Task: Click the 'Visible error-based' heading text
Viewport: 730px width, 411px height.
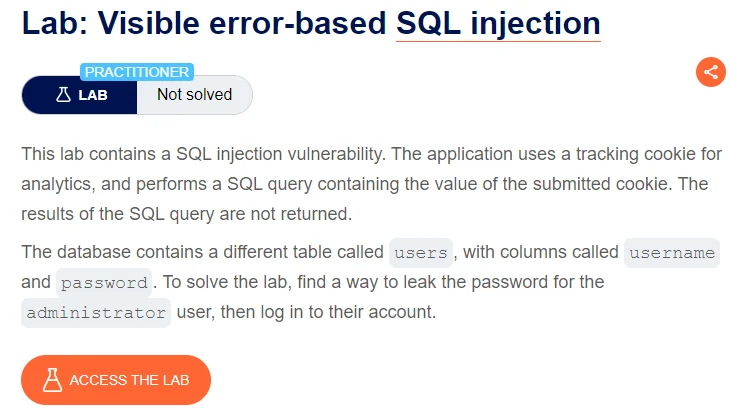Action: pos(242,23)
